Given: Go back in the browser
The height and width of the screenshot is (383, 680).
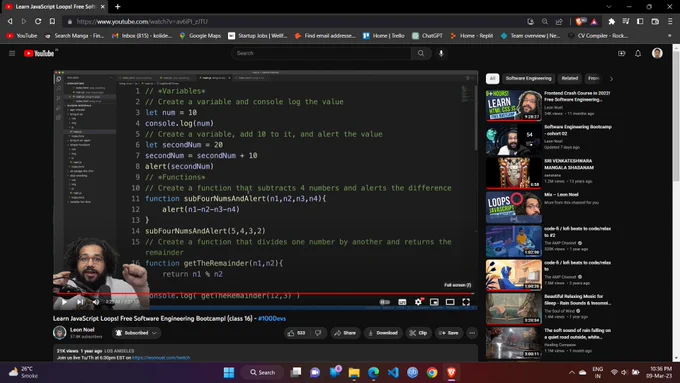Looking at the screenshot, I should 10,21.
